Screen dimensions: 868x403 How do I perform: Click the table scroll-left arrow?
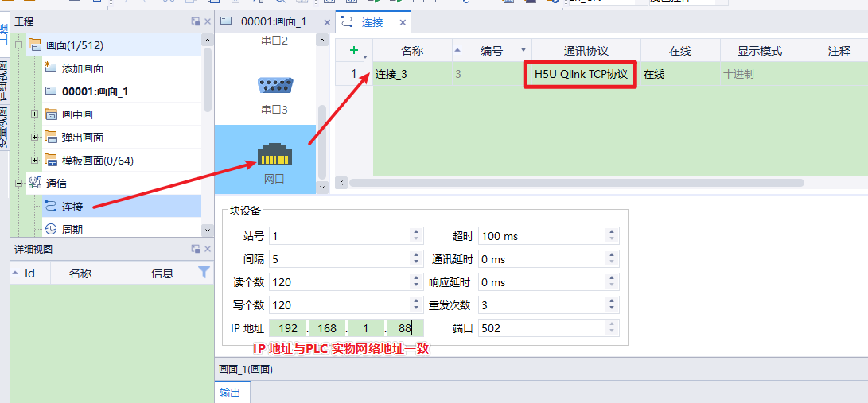click(341, 183)
